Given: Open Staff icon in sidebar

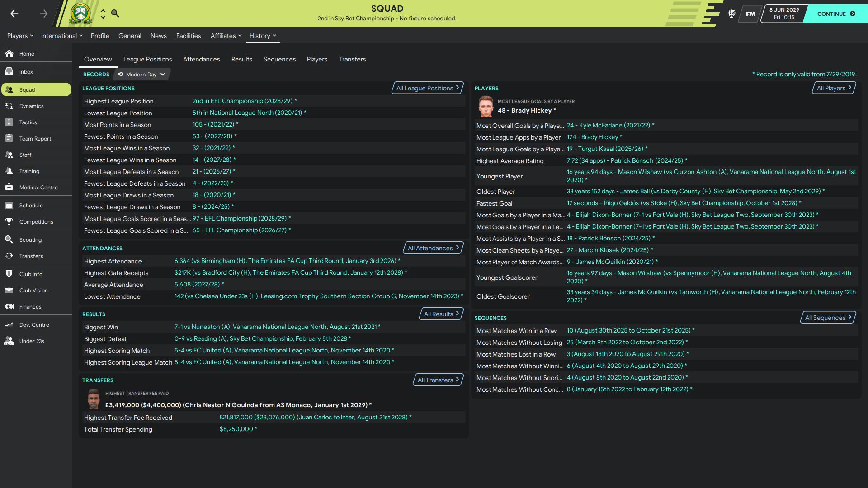Looking at the screenshot, I should (x=9, y=155).
